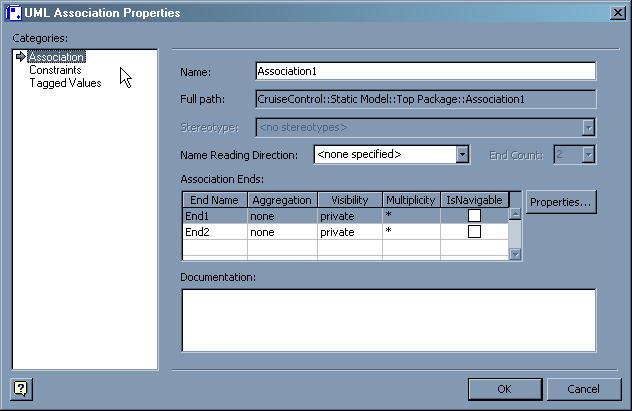Image resolution: width=632 pixels, height=411 pixels.
Task: Close the UML Association Properties dialog
Action: (x=617, y=13)
